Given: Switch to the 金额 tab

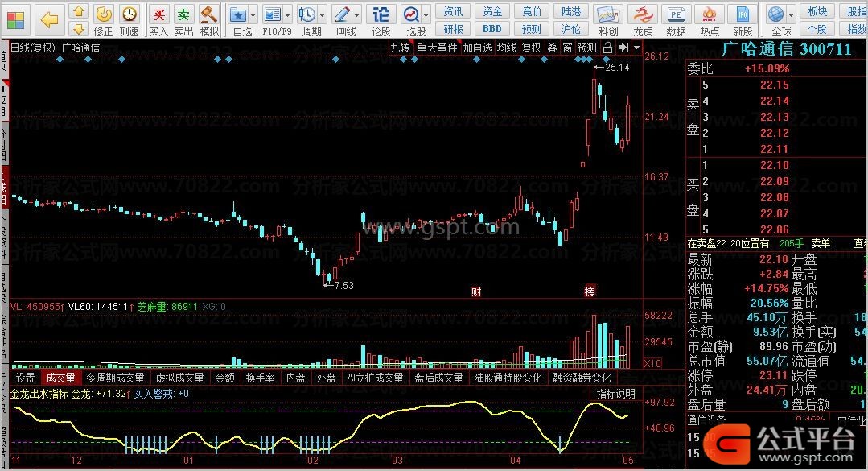Looking at the screenshot, I should point(225,378).
